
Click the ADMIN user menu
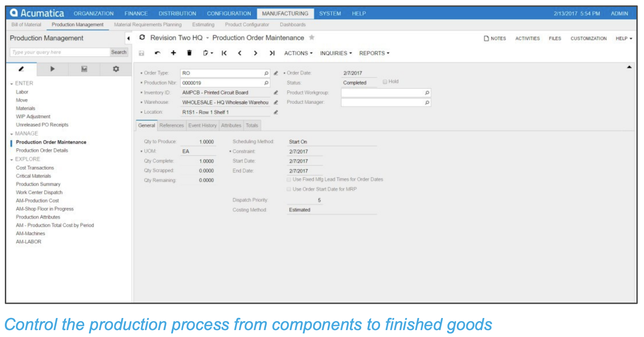(x=619, y=13)
